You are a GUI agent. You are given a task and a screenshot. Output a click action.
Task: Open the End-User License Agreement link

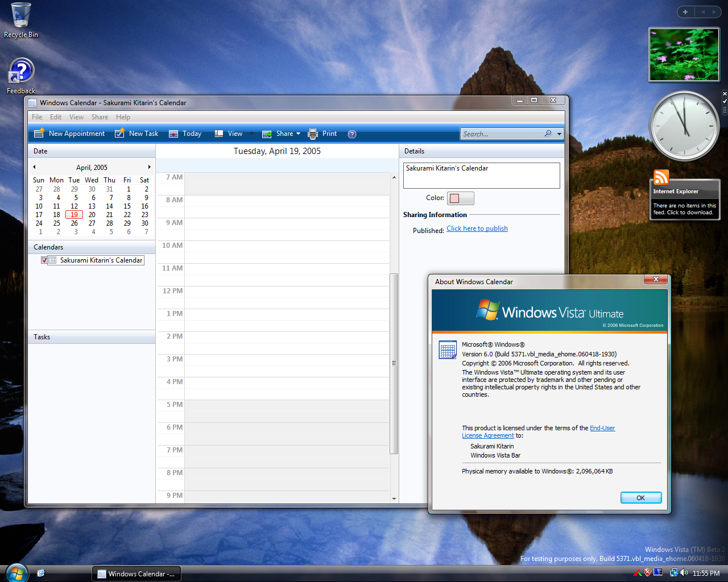coord(538,432)
